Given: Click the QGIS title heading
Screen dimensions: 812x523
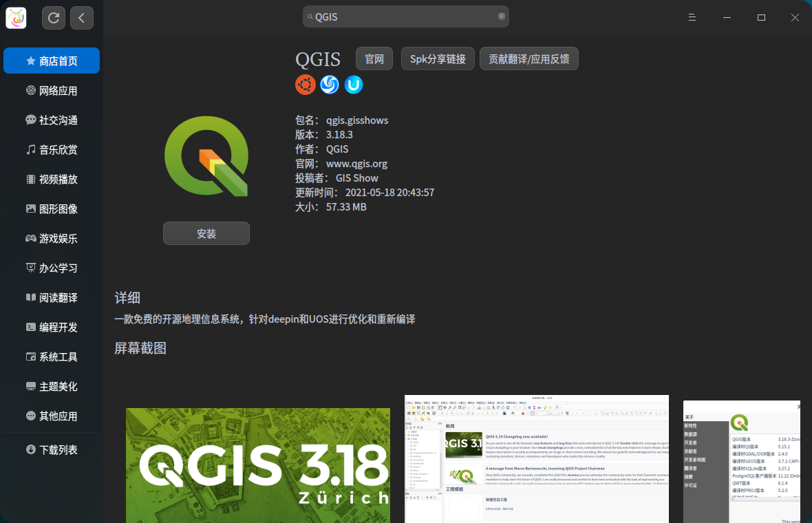Looking at the screenshot, I should 318,60.
